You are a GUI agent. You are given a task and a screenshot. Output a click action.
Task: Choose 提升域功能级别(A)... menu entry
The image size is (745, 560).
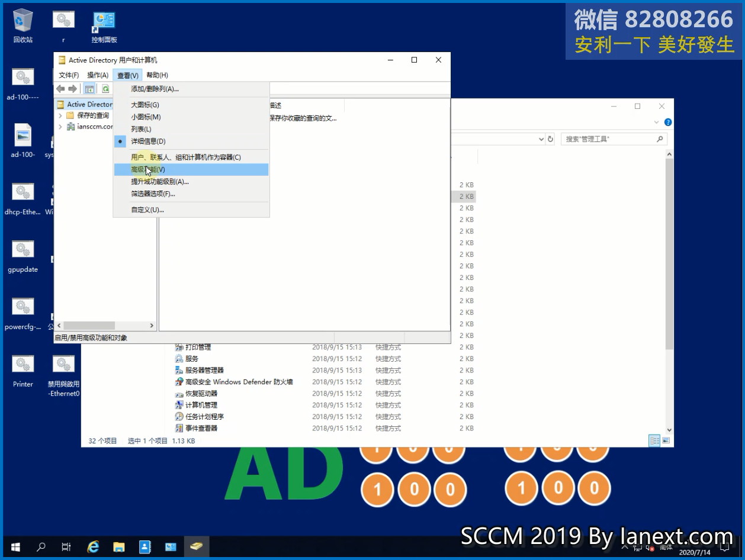pyautogui.click(x=191, y=182)
